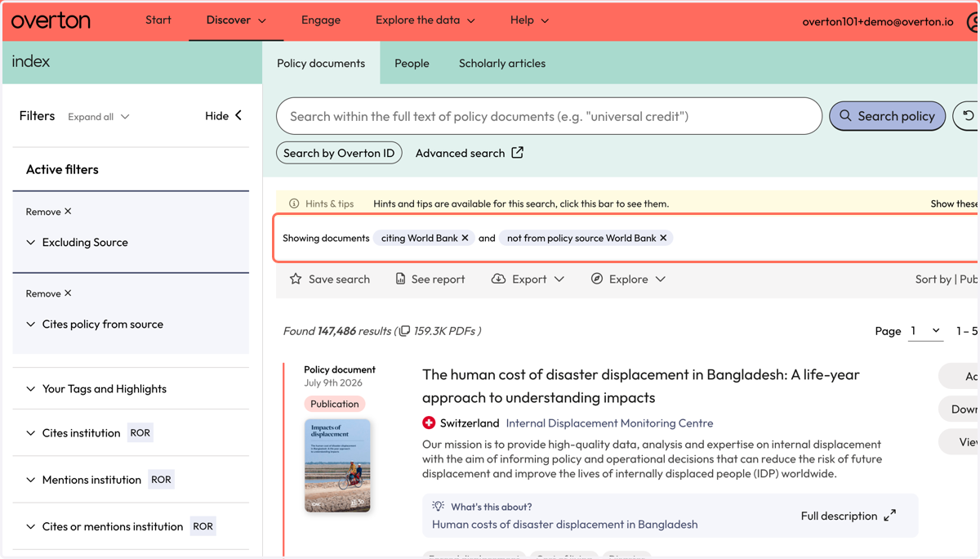
Task: Expand all filters
Action: (x=98, y=117)
